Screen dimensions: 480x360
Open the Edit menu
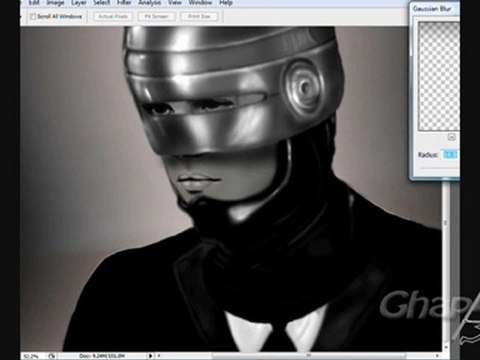[34, 3]
